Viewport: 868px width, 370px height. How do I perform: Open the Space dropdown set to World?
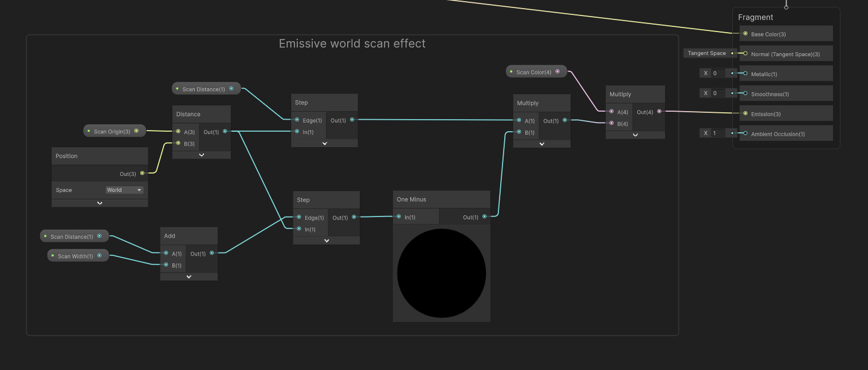[x=124, y=190]
